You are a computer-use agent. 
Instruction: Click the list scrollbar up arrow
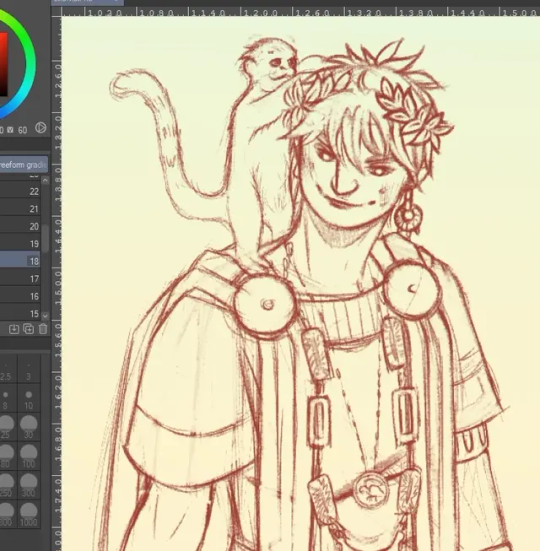(45, 181)
